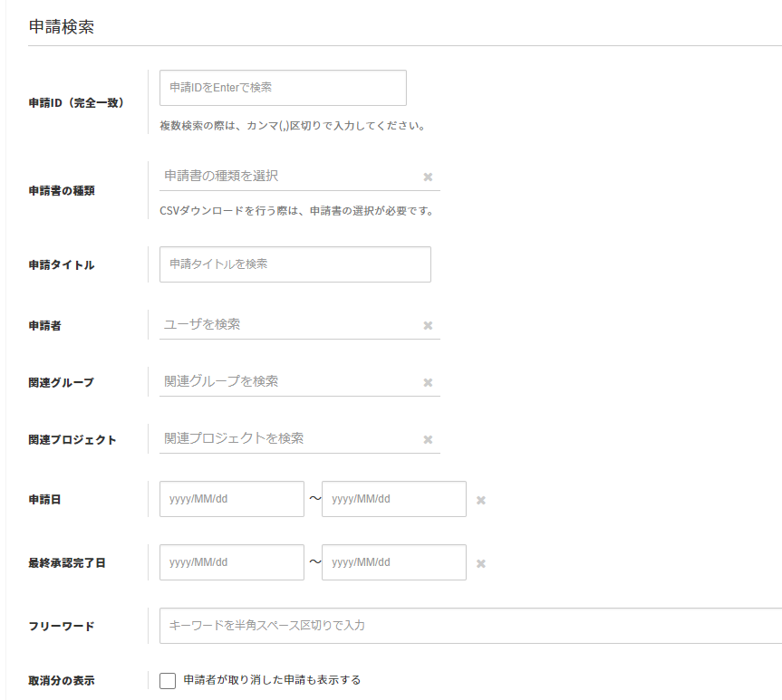Focus the フリーワード keyword input

(x=469, y=626)
